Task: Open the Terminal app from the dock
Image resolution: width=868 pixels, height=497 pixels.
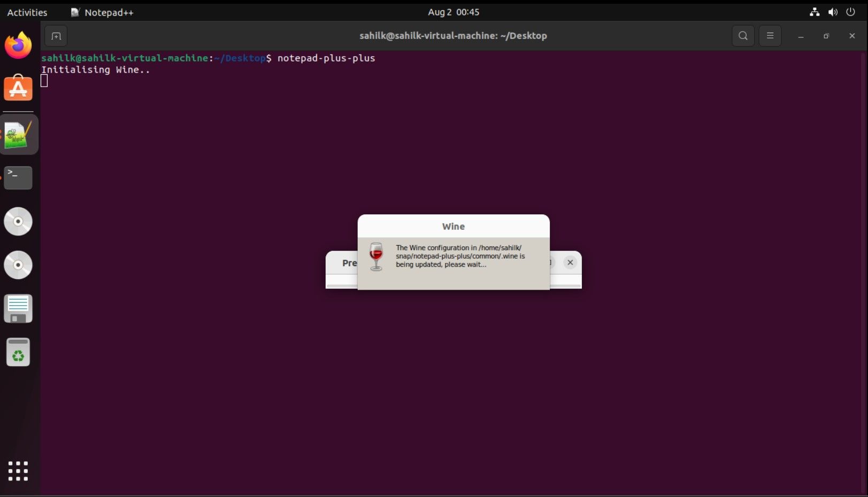Action: [18, 177]
